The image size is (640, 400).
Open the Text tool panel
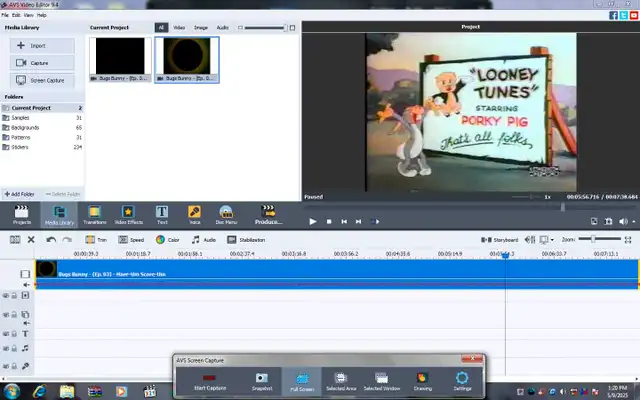(162, 215)
